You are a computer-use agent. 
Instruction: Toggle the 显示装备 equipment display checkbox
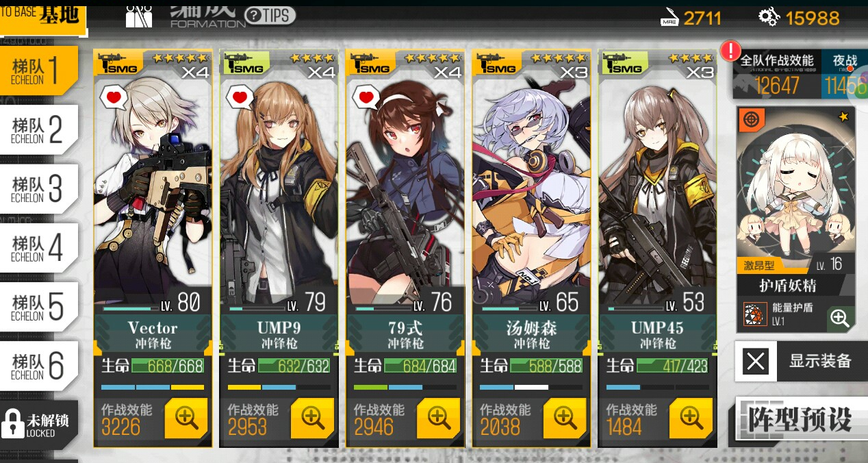pos(756,361)
